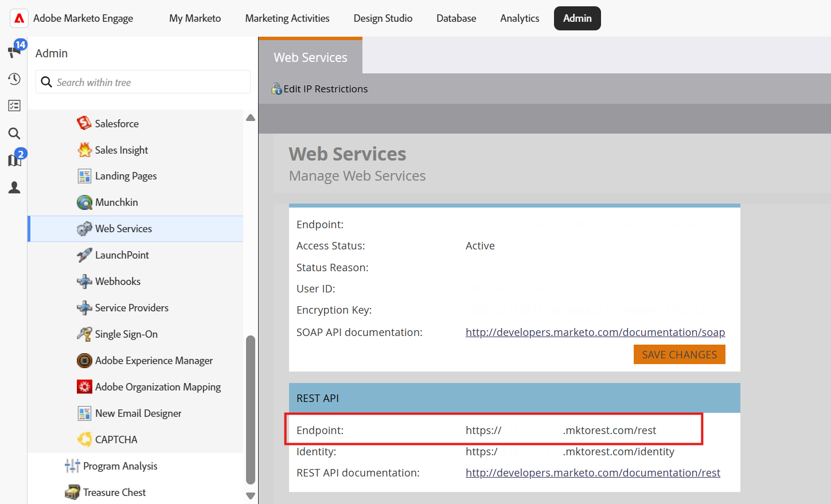Image resolution: width=831 pixels, height=504 pixels.
Task: Click the Single Sign-On keys icon
Action: click(84, 334)
